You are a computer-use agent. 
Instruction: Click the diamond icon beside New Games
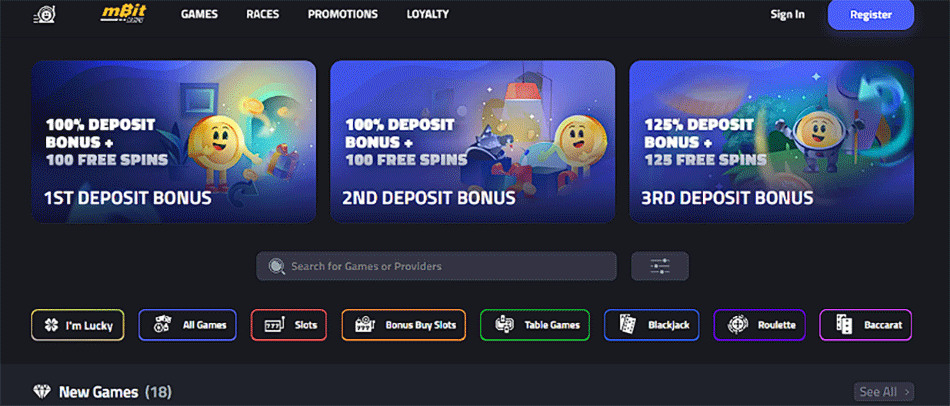pos(42,391)
